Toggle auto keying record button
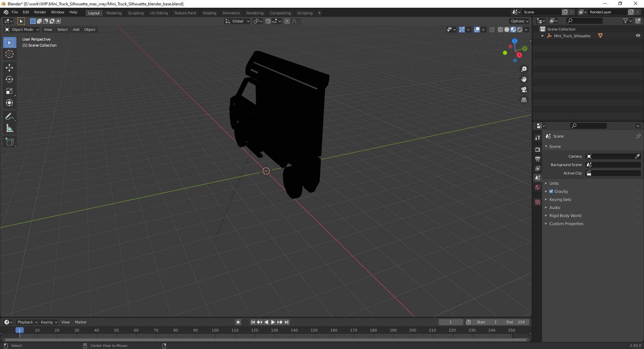This screenshot has height=349, width=644. click(238, 322)
